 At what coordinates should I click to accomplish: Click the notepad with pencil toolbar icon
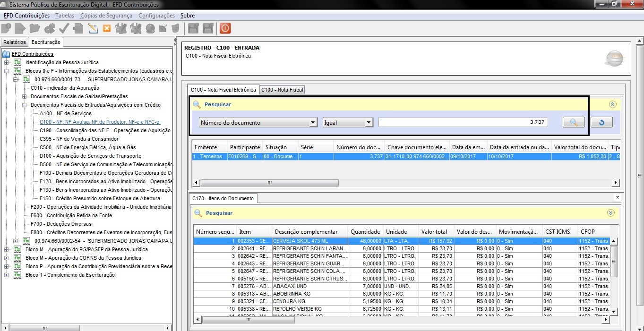(93, 28)
